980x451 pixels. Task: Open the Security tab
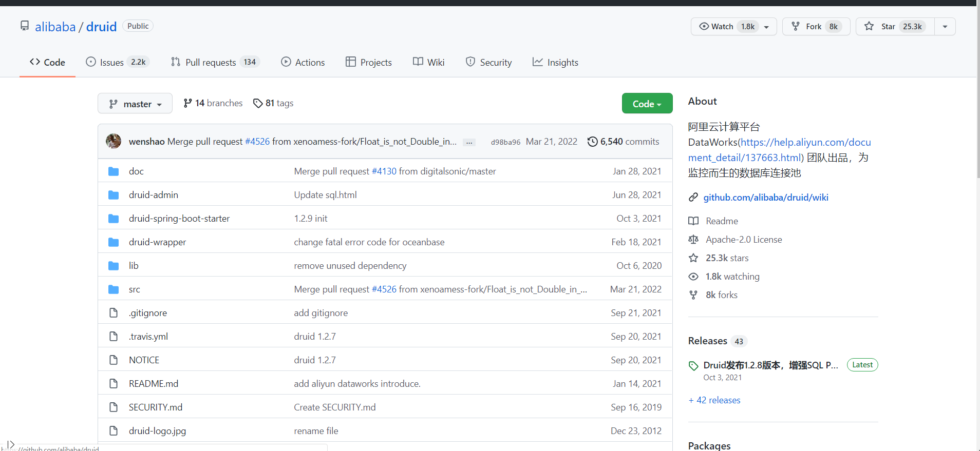(x=489, y=62)
